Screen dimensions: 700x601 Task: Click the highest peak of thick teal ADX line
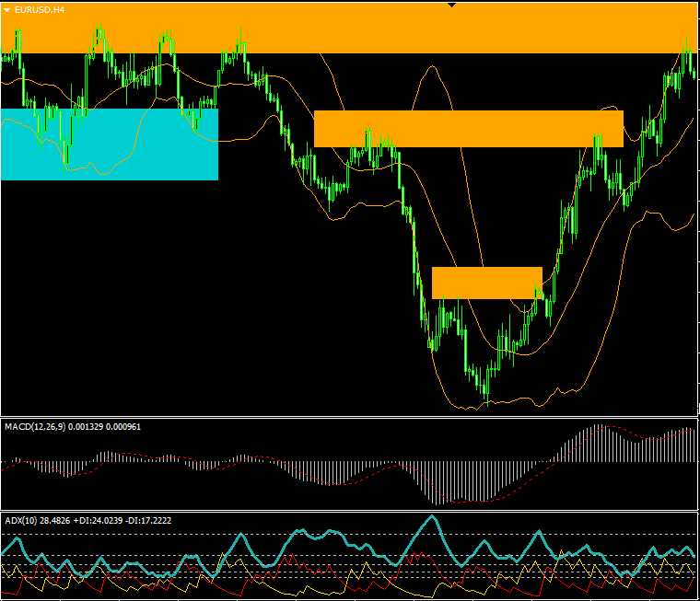[x=431, y=518]
